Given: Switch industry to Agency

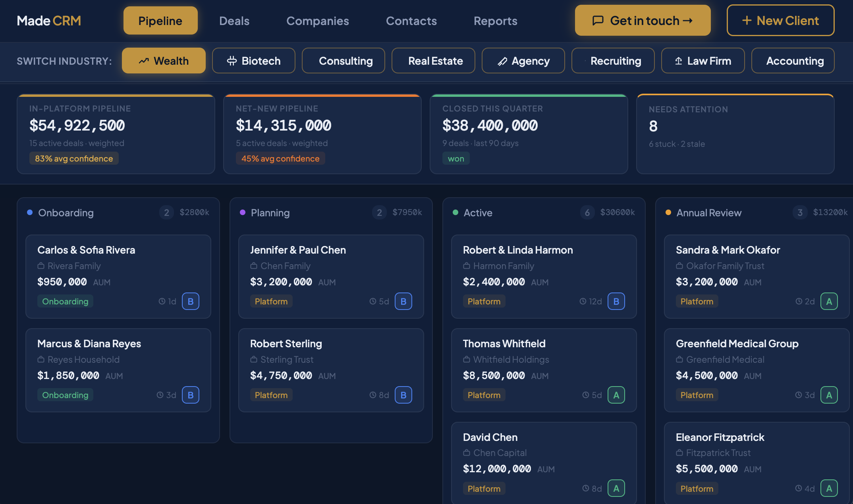Looking at the screenshot, I should 523,61.
